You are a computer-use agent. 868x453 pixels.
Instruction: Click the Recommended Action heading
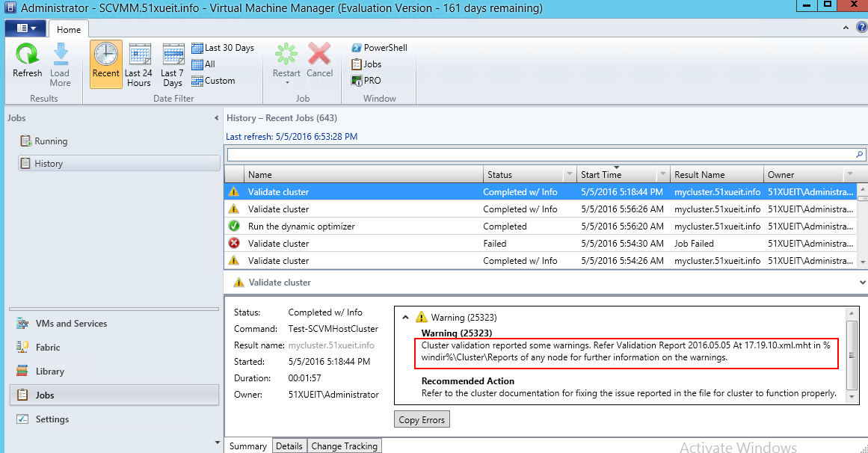click(x=468, y=381)
